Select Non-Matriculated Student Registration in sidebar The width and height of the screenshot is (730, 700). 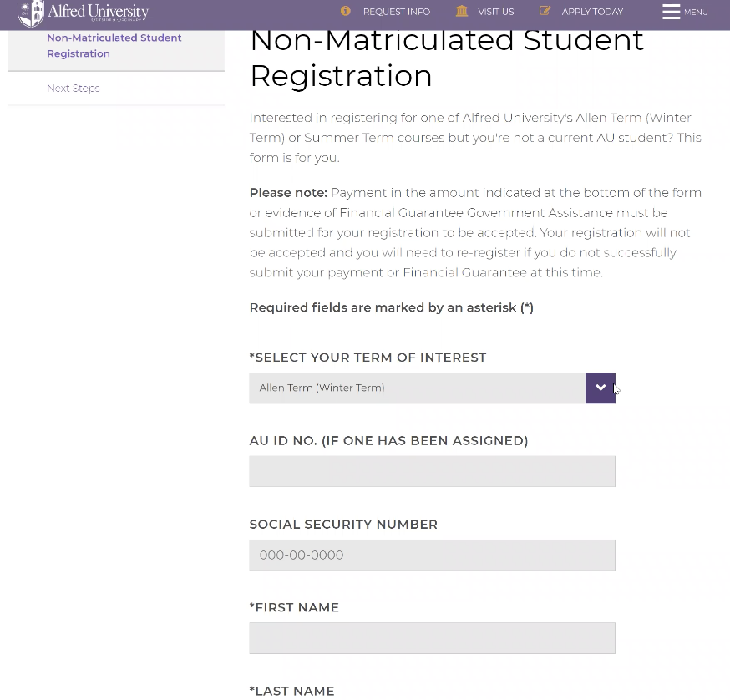(114, 46)
